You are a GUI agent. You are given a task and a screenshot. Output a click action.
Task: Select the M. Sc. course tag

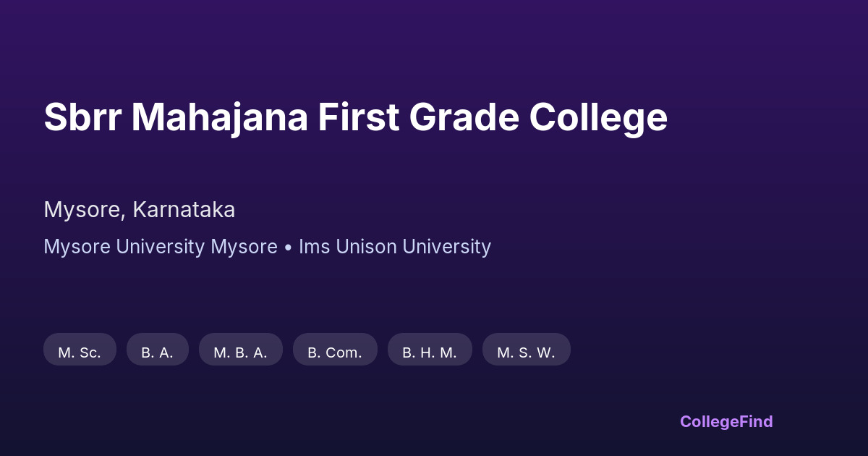(x=80, y=352)
